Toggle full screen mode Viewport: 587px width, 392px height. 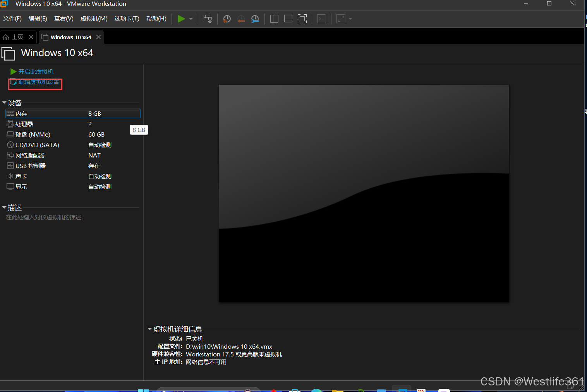tap(302, 19)
